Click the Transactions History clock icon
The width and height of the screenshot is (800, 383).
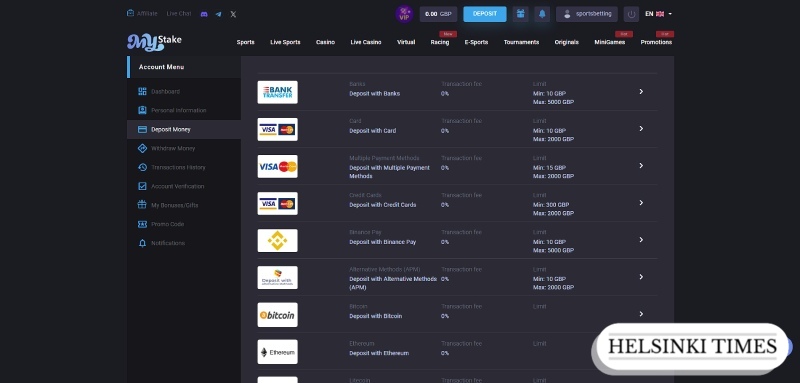pyautogui.click(x=142, y=167)
